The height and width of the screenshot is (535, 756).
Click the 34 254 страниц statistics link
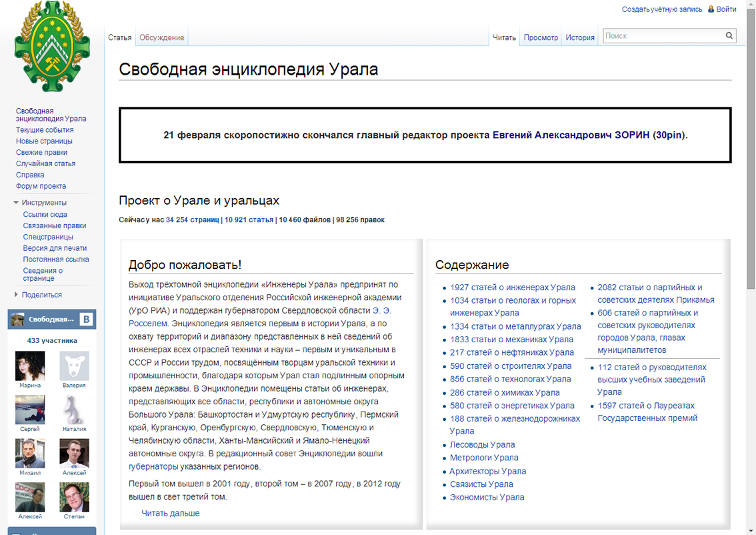point(193,219)
